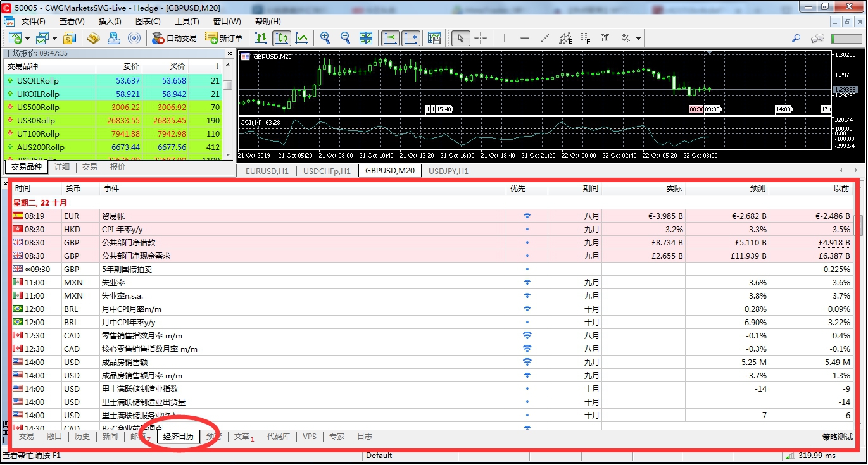Open the 图表 menu
This screenshot has height=465, width=868.
pos(148,22)
